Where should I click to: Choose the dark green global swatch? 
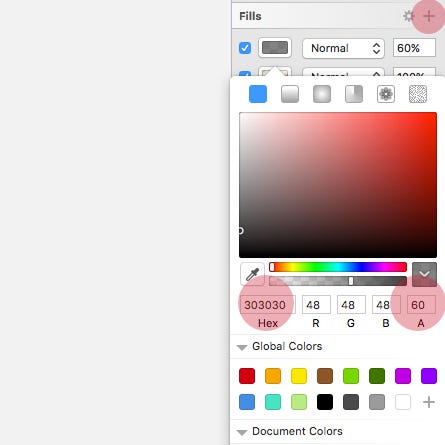tap(377, 376)
